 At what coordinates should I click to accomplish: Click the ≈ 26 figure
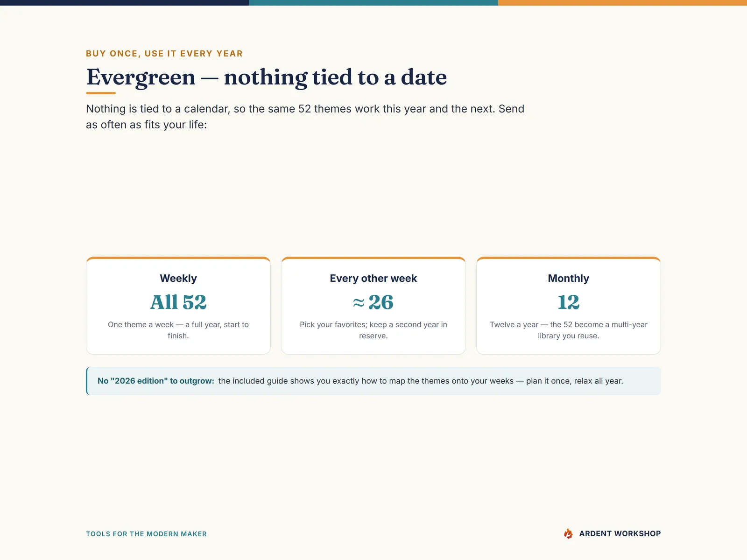tap(373, 302)
